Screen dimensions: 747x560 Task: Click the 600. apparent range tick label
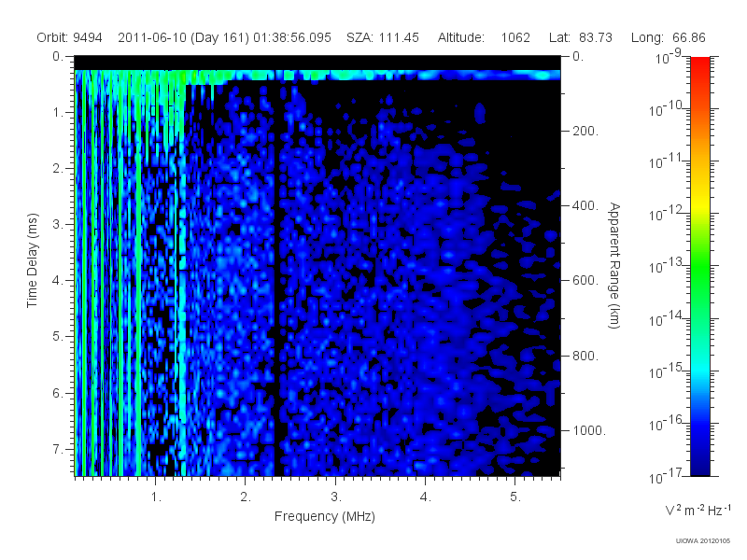coord(585,281)
